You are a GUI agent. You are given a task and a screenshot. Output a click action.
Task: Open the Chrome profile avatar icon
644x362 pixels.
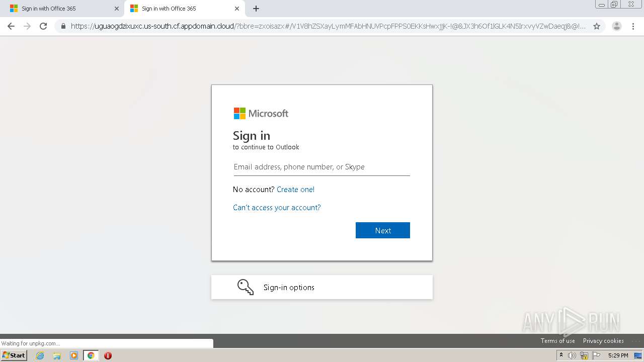point(617,26)
